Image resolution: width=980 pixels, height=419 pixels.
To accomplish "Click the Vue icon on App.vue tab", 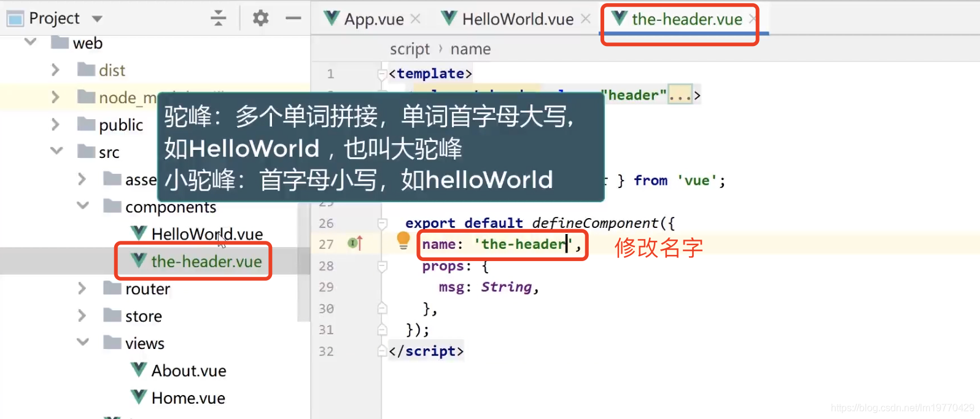I will click(x=332, y=18).
